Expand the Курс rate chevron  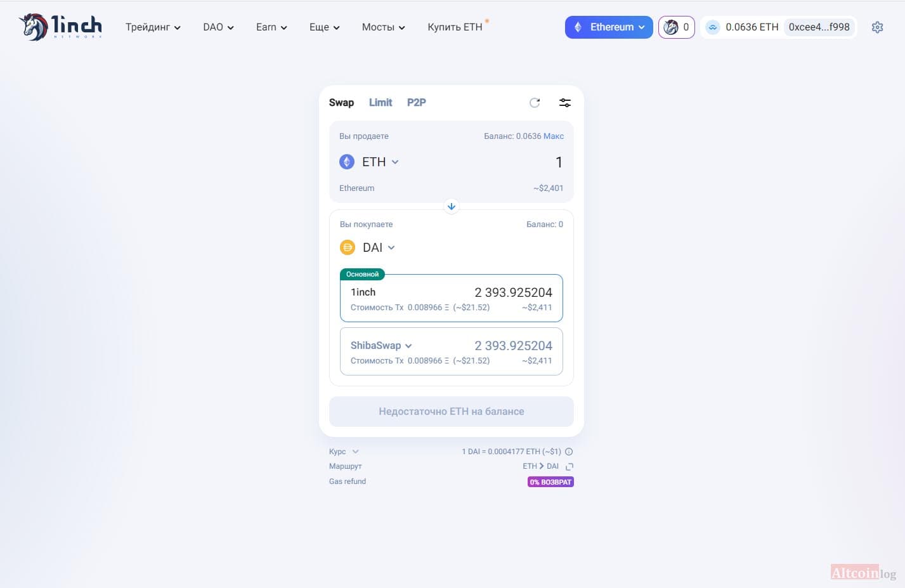355,452
